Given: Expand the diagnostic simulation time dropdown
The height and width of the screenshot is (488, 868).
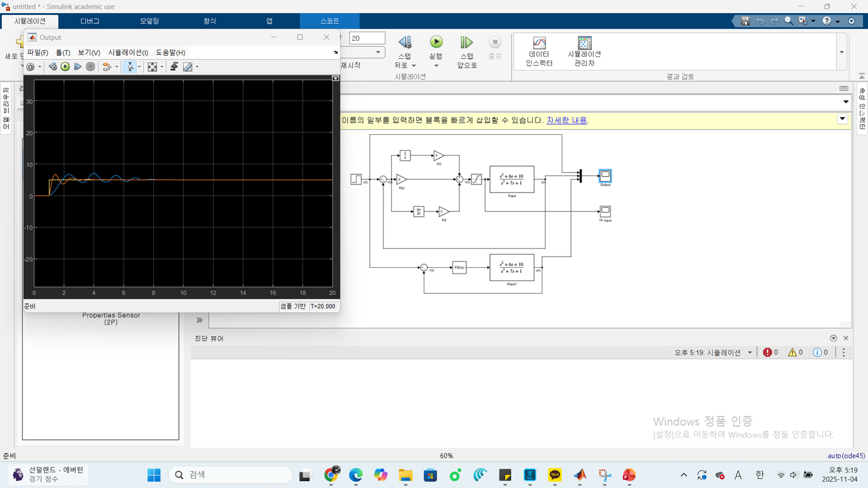Looking at the screenshot, I should click(x=750, y=353).
